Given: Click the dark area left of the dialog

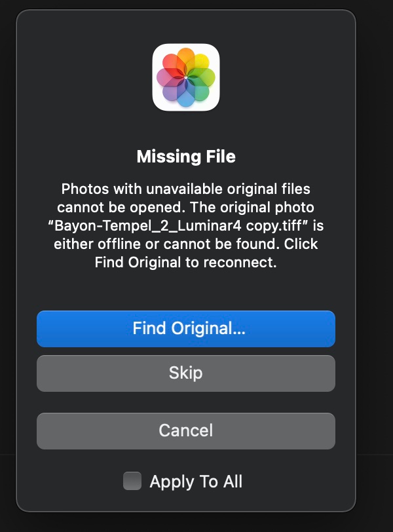Looking at the screenshot, I should click(x=7, y=262).
